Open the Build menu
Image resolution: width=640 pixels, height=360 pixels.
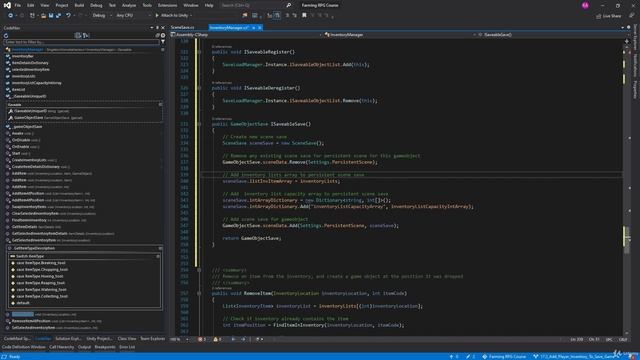pyautogui.click(x=79, y=5)
